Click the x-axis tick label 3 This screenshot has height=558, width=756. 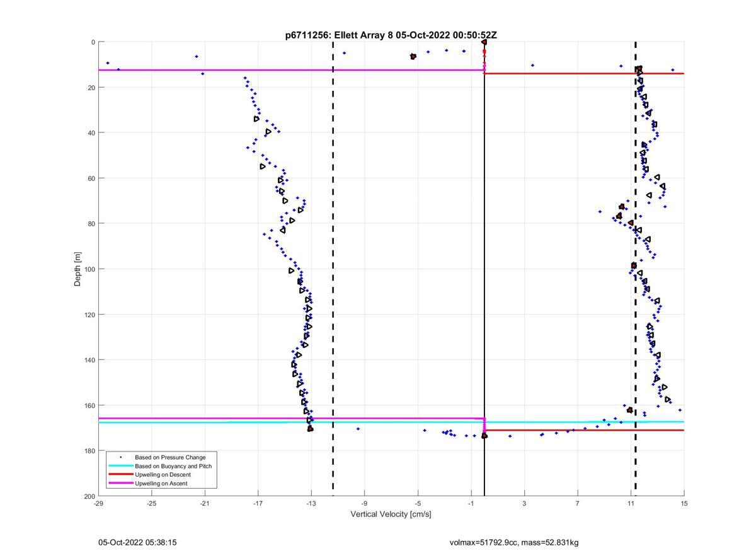click(524, 503)
